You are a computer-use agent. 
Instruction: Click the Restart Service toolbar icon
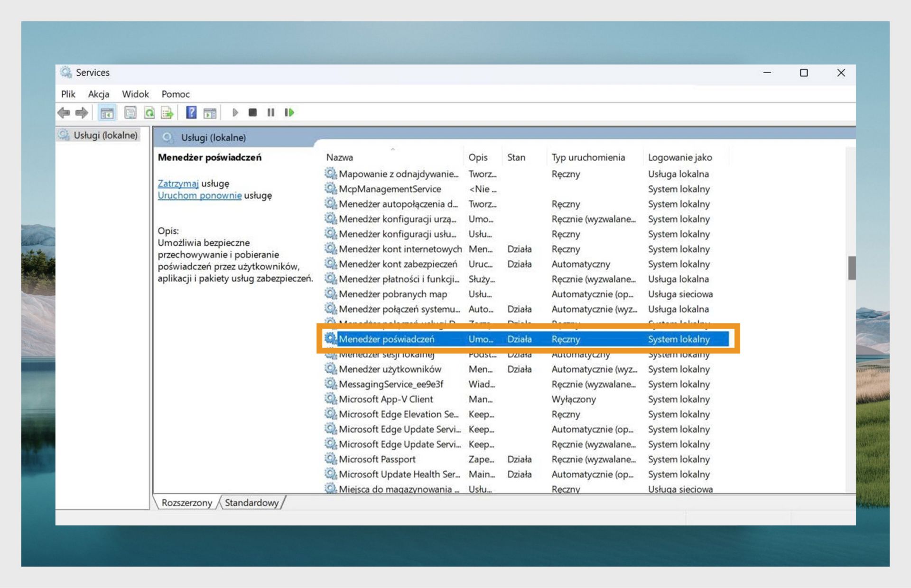289,112
